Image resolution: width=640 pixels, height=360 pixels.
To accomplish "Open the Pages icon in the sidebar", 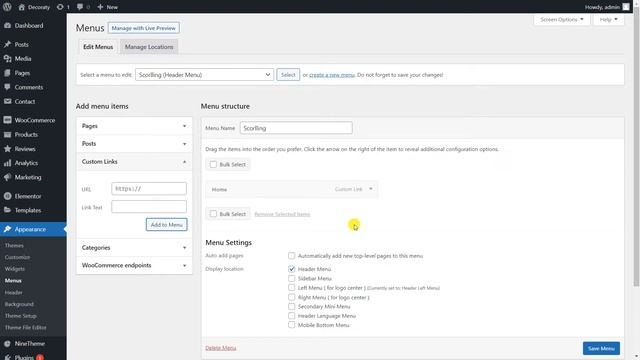I will pyautogui.click(x=7, y=73).
